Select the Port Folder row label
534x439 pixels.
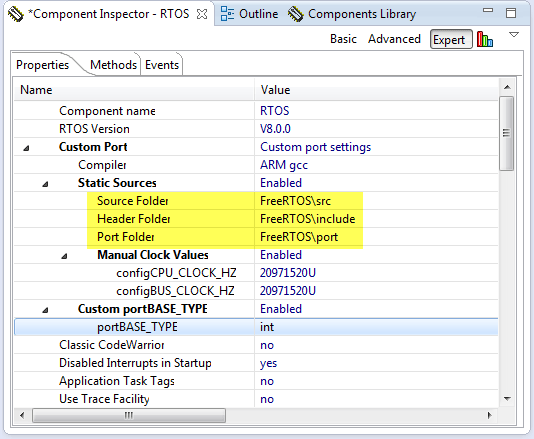point(126,237)
